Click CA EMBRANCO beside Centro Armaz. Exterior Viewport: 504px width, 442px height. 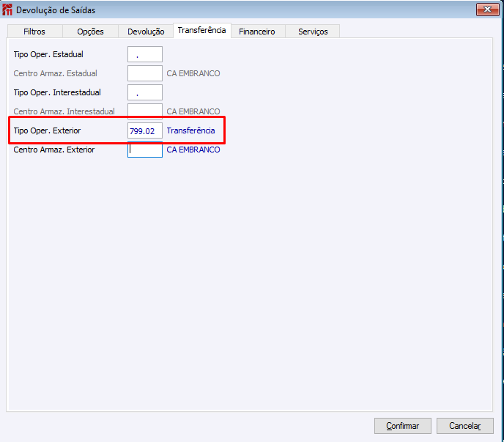[193, 150]
